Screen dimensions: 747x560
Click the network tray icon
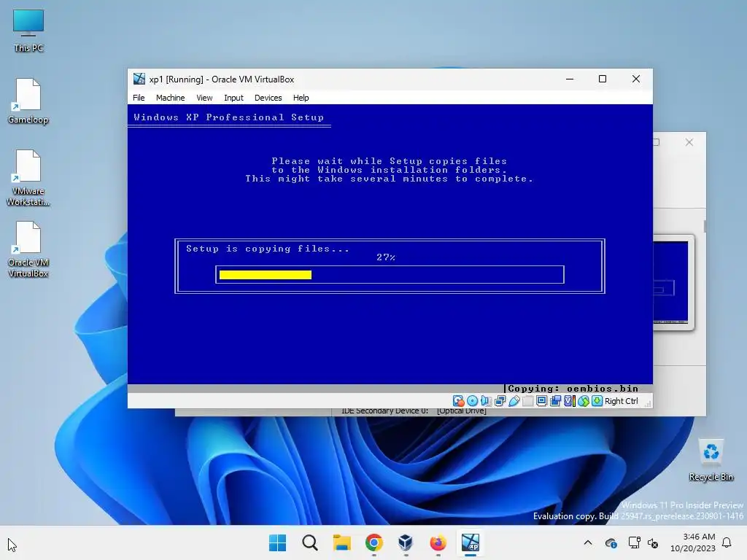[x=634, y=542]
